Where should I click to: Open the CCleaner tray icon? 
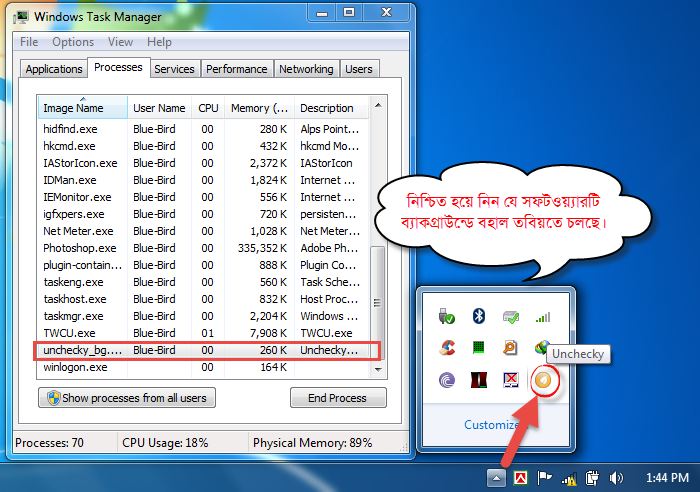[x=447, y=347]
